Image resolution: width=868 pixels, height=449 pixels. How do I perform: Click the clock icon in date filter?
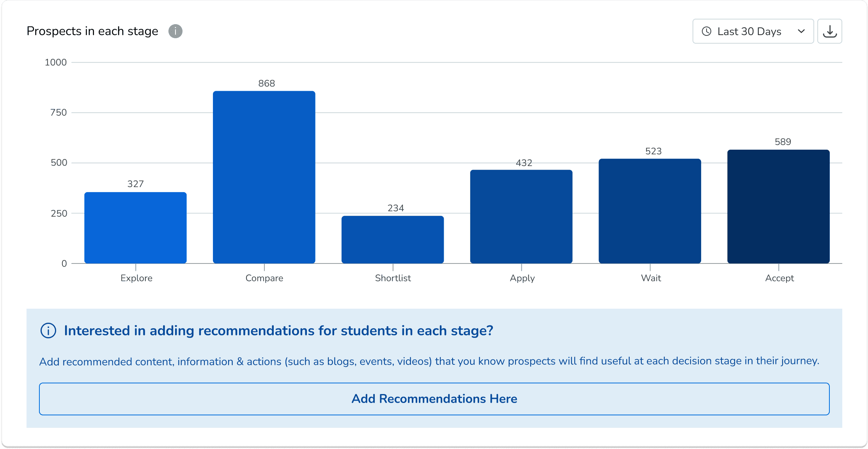point(707,31)
